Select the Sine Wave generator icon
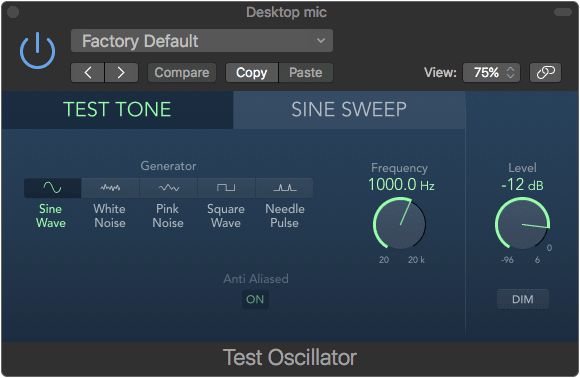The height and width of the screenshot is (378, 580). (53, 188)
